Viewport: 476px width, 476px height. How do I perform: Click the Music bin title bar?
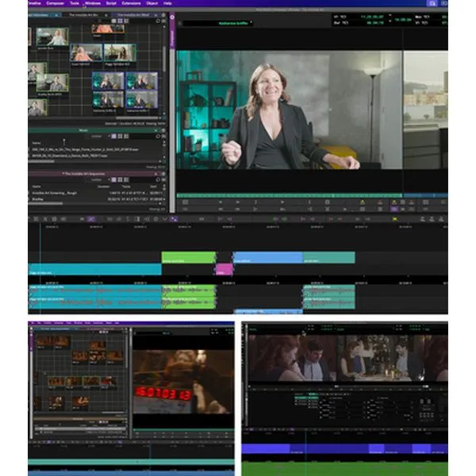coord(94,131)
